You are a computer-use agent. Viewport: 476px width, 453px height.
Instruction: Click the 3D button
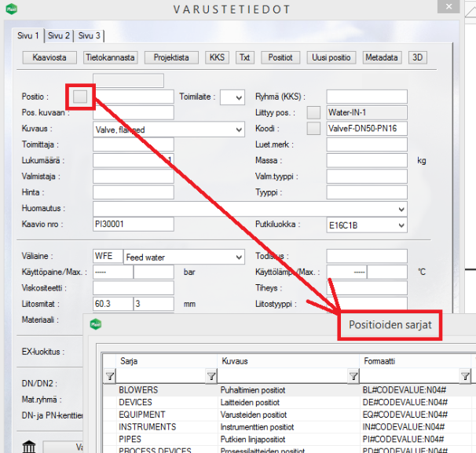click(419, 57)
